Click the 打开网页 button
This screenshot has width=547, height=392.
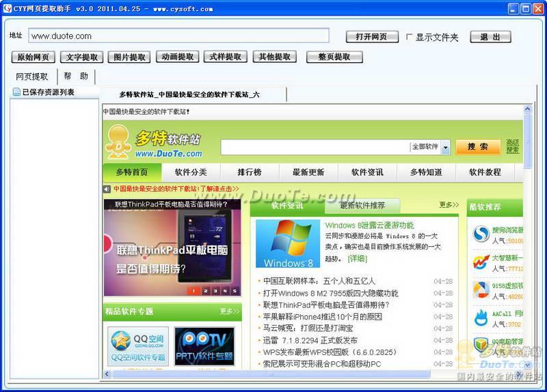coord(372,37)
